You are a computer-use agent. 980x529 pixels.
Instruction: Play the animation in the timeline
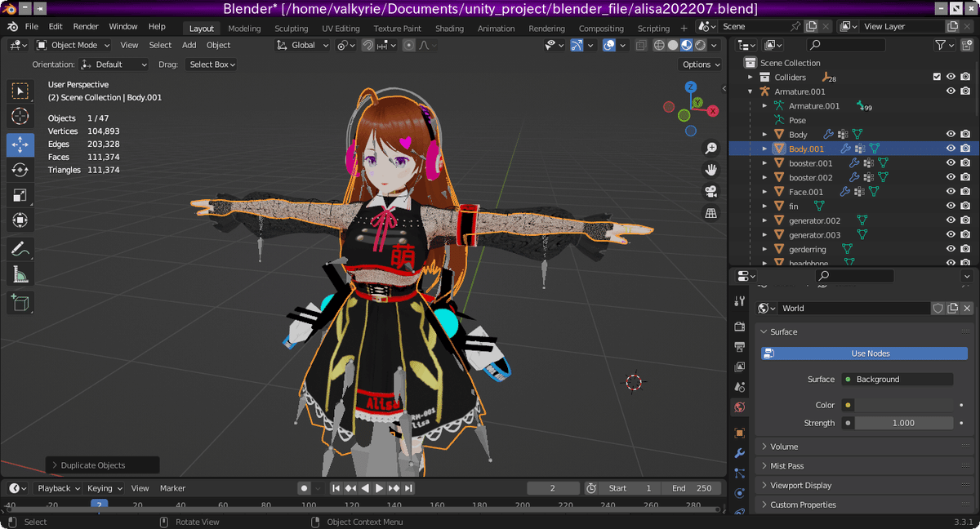point(379,487)
